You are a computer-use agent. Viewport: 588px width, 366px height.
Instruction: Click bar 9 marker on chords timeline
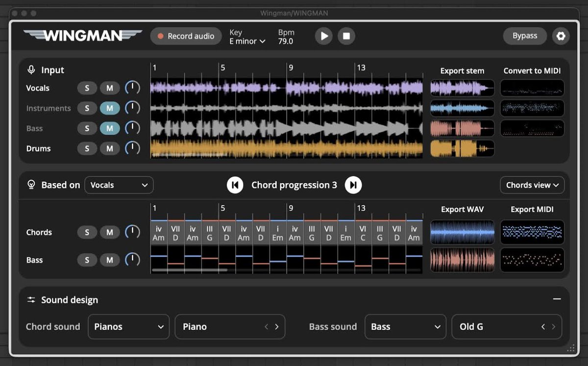[291, 208]
